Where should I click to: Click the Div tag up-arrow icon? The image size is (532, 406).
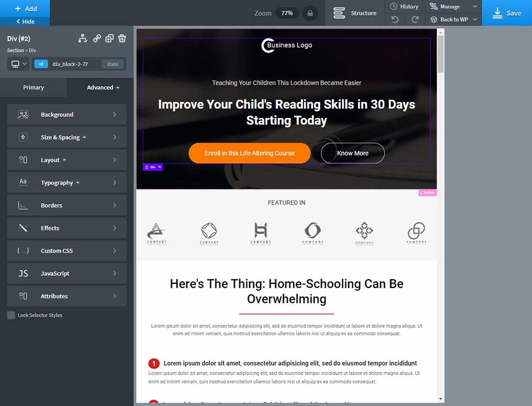[x=160, y=167]
